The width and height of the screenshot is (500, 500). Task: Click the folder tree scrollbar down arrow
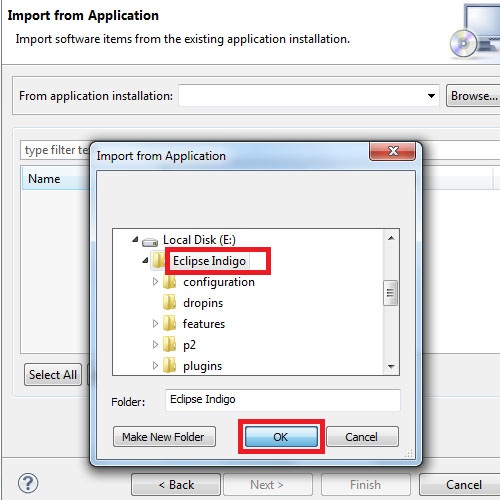pyautogui.click(x=391, y=367)
